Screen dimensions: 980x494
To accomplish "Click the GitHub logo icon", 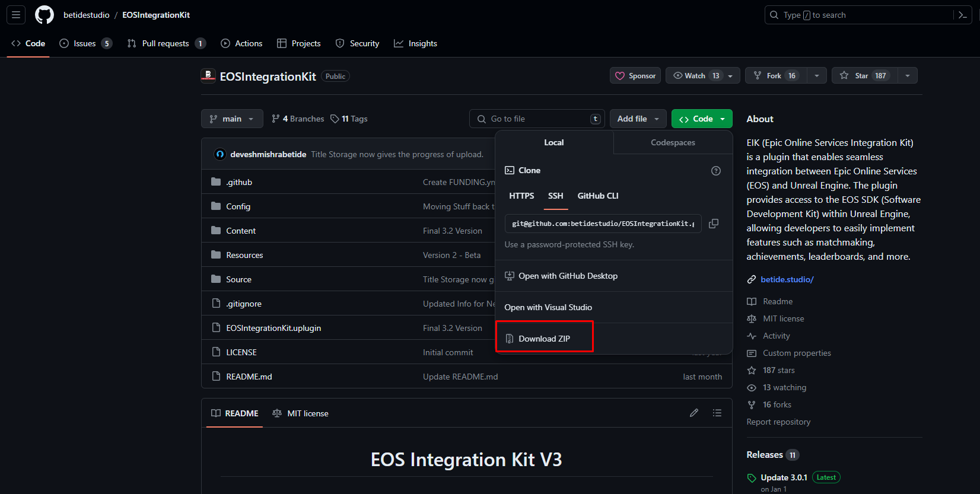I will 44,15.
